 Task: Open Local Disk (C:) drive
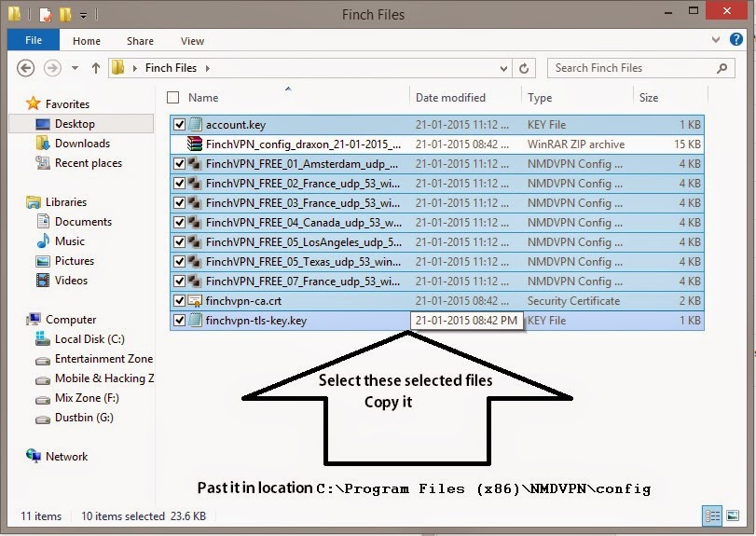[89, 339]
